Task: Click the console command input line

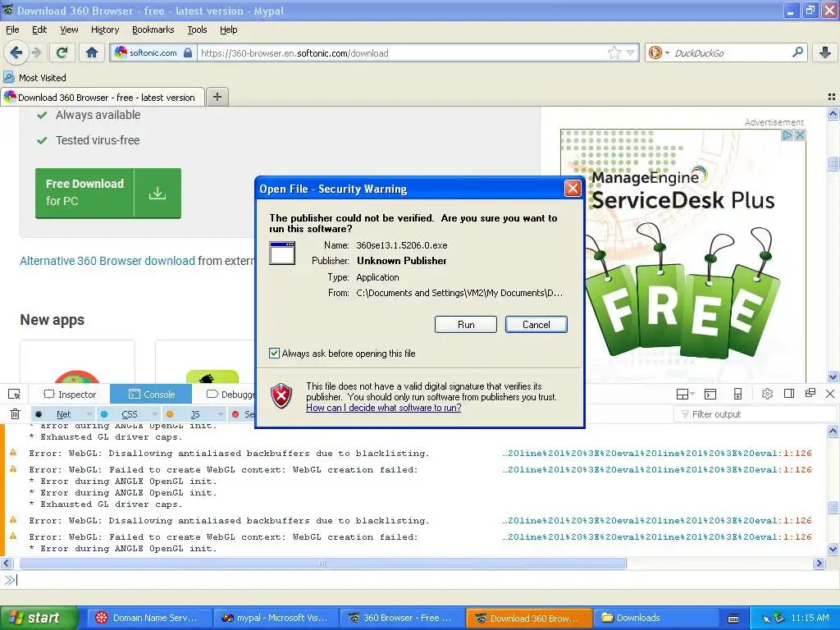Action: point(420,580)
